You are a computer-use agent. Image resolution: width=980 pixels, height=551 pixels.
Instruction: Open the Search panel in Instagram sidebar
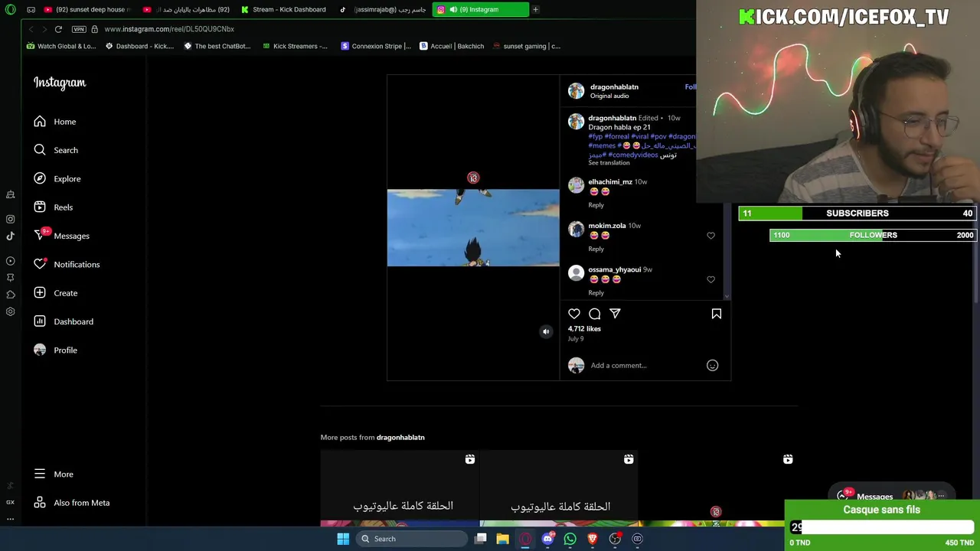pos(55,150)
